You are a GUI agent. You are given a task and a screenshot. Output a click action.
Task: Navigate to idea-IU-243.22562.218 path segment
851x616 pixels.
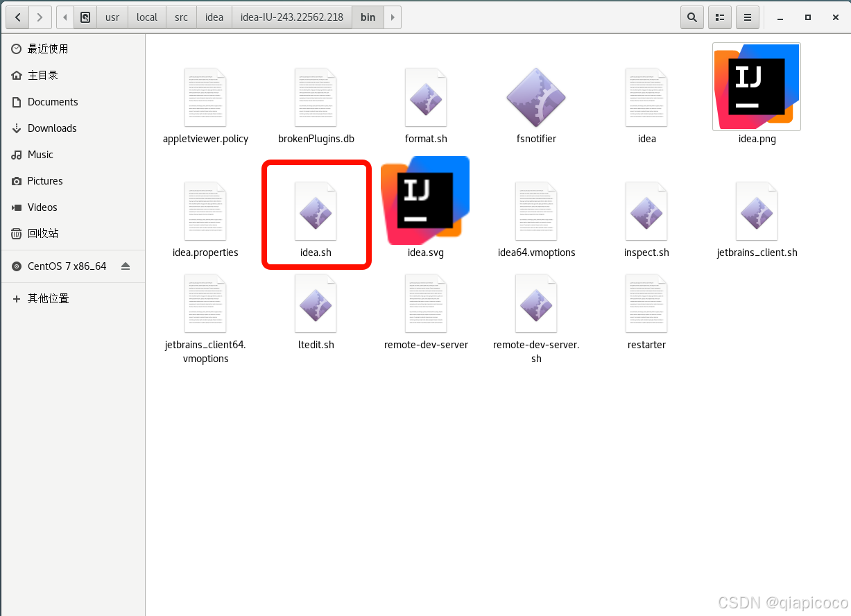point(292,17)
